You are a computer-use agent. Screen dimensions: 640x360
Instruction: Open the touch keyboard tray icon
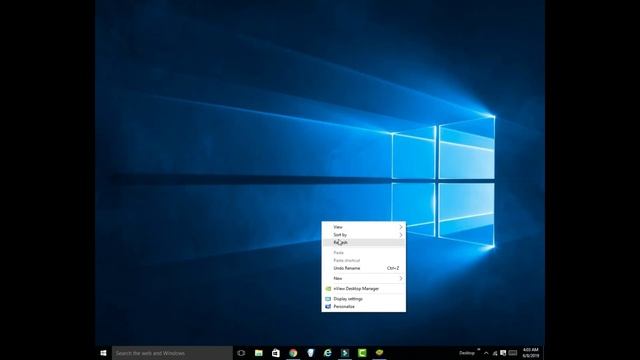(513, 353)
